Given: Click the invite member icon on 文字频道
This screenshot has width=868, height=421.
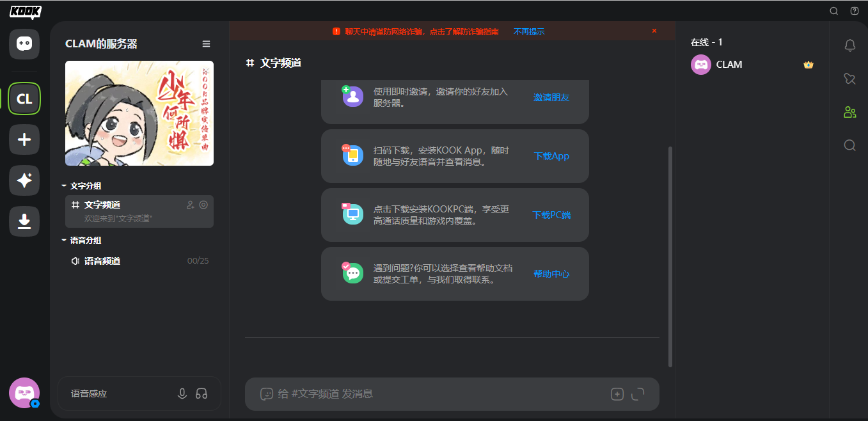Looking at the screenshot, I should pyautogui.click(x=189, y=204).
